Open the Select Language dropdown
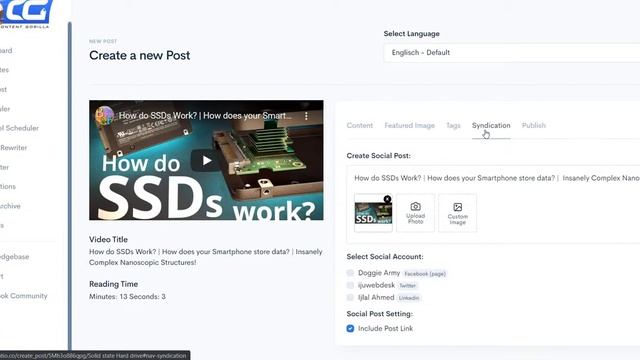The height and width of the screenshot is (360, 640). pos(512,53)
